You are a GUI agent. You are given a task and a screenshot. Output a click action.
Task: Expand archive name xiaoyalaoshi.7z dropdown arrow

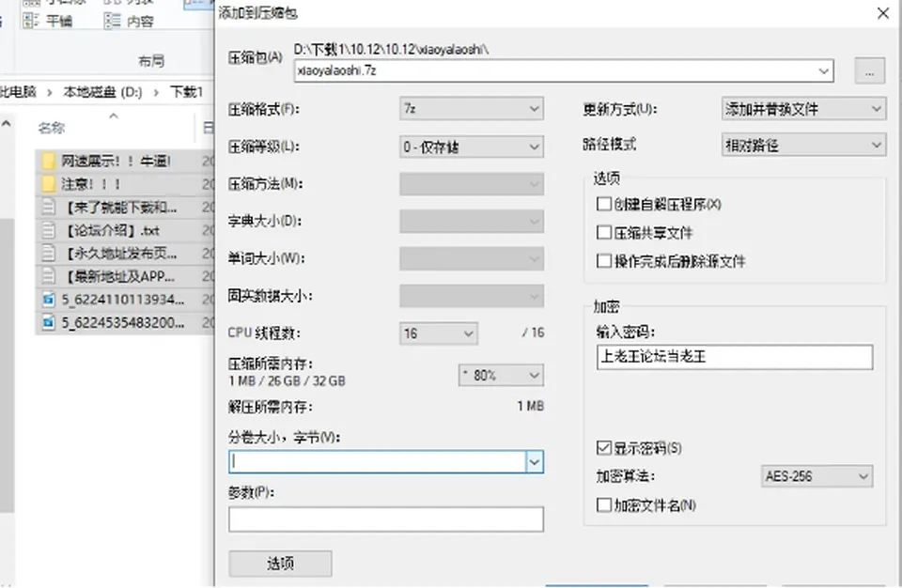pyautogui.click(x=824, y=70)
